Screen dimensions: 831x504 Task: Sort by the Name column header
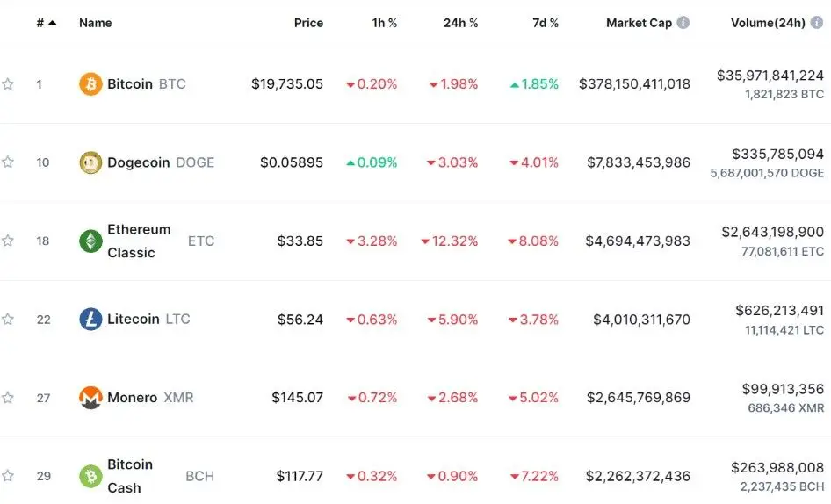pos(95,23)
